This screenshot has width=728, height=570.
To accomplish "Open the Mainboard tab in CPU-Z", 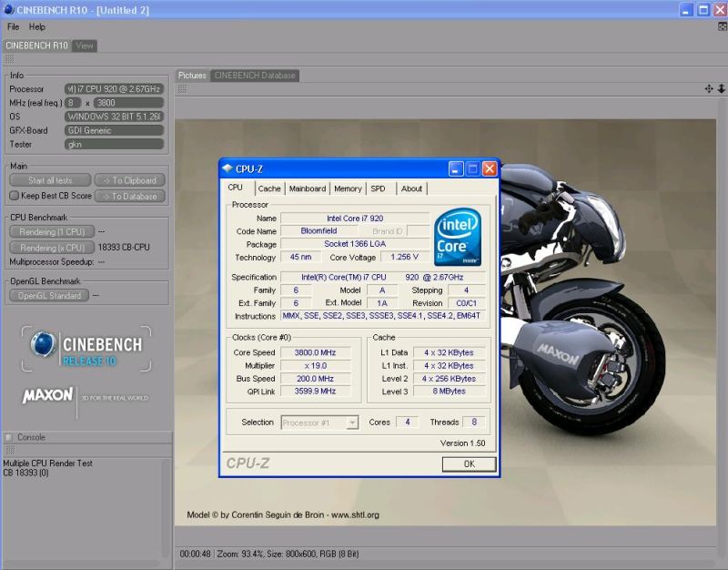I will [x=308, y=188].
